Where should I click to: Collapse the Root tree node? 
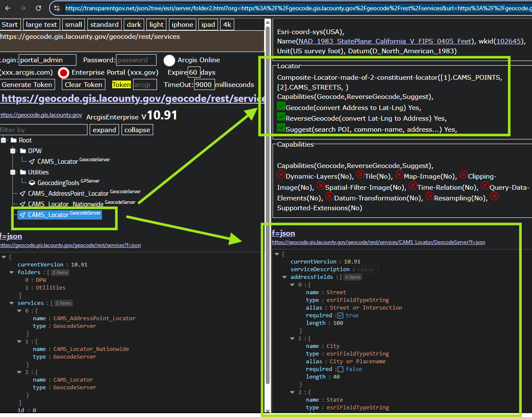(x=4, y=140)
